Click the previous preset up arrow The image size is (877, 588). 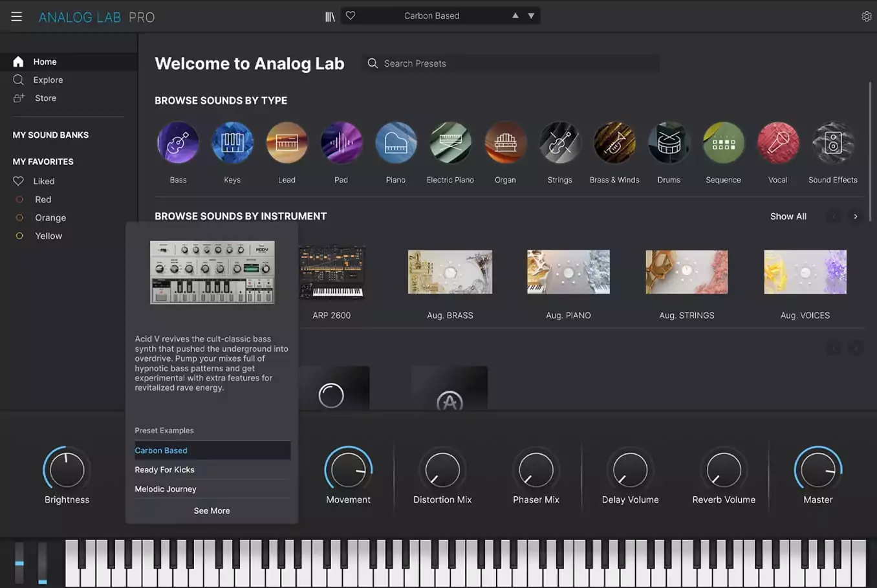[515, 15]
